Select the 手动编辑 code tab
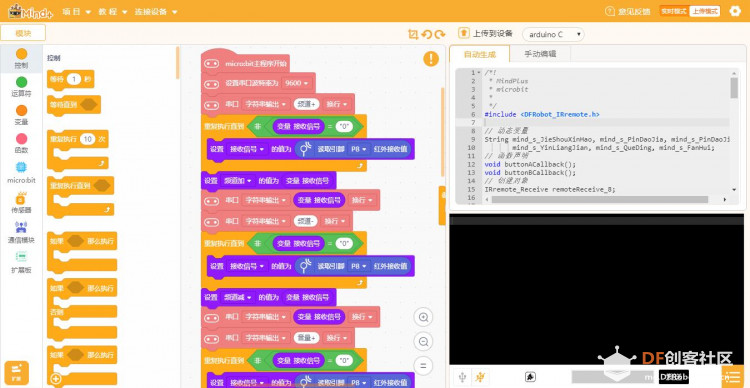Viewport: 750px width, 388px height. (540, 54)
